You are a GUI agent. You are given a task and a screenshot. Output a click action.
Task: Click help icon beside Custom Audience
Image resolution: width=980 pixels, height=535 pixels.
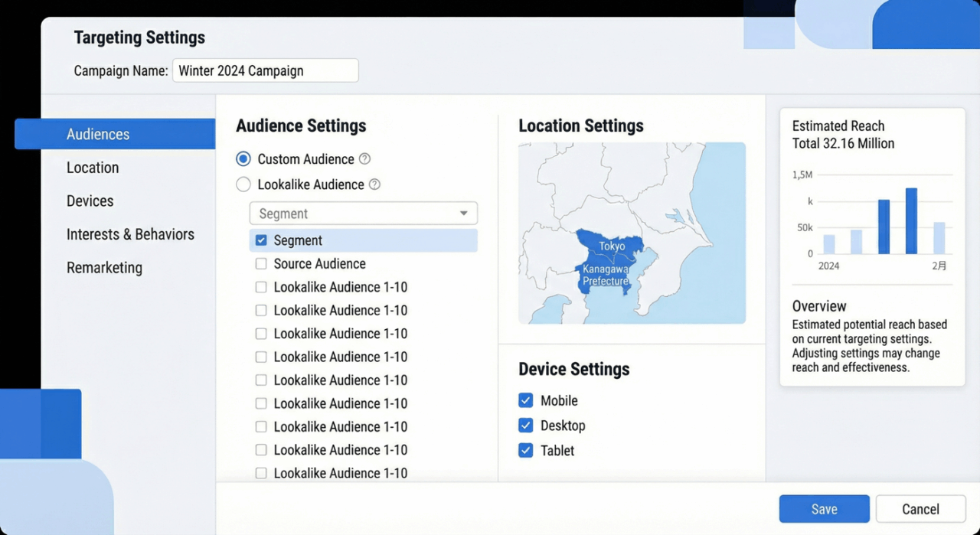[x=364, y=159]
